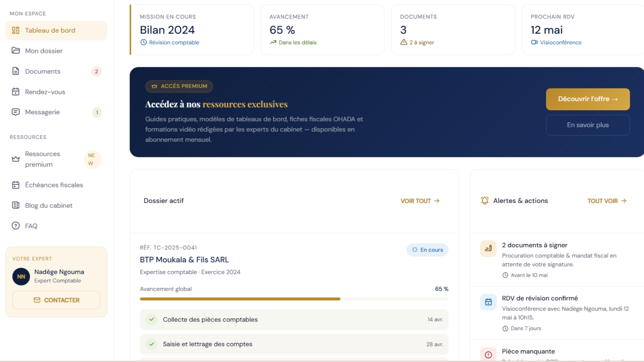This screenshot has height=362, width=644.
Task: Click the Mon dossier folder icon
Action: pyautogui.click(x=16, y=51)
